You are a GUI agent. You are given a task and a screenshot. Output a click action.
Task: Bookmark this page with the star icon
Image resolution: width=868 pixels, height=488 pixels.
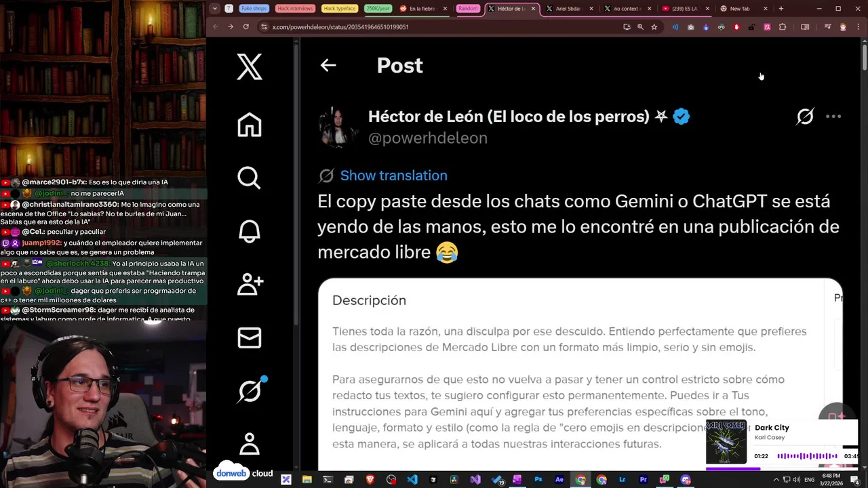pyautogui.click(x=654, y=27)
